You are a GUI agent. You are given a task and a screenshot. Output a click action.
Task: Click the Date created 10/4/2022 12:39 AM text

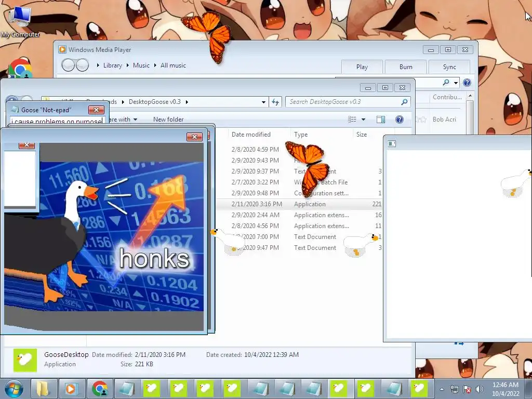pos(252,354)
